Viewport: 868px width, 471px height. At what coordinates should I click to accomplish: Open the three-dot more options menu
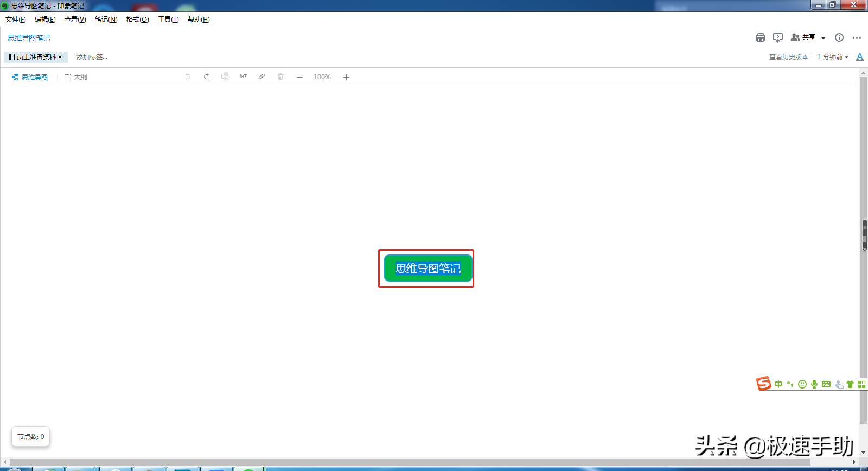pos(857,37)
